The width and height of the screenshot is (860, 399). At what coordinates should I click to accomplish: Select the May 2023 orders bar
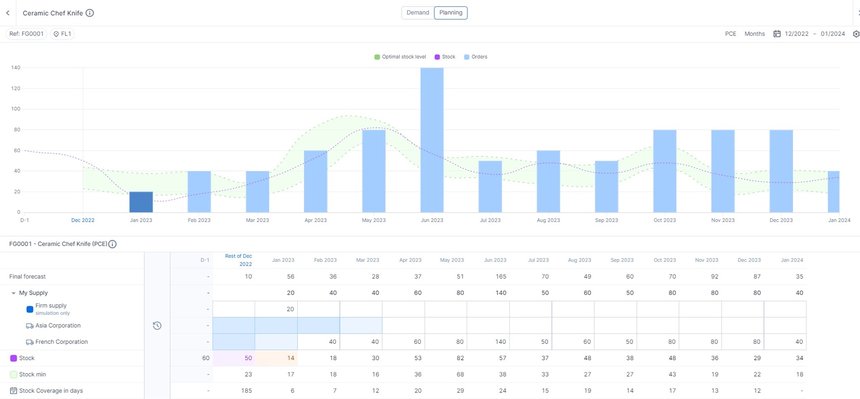click(374, 171)
